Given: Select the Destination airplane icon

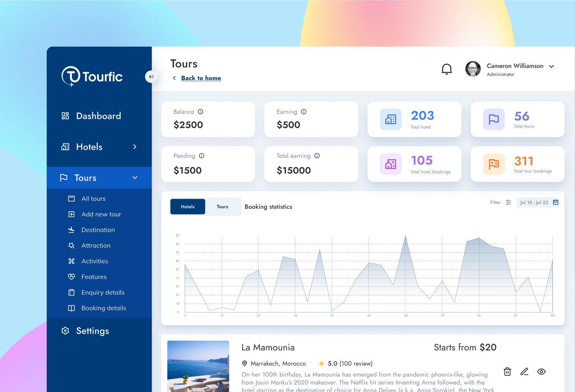Looking at the screenshot, I should pyautogui.click(x=72, y=230).
